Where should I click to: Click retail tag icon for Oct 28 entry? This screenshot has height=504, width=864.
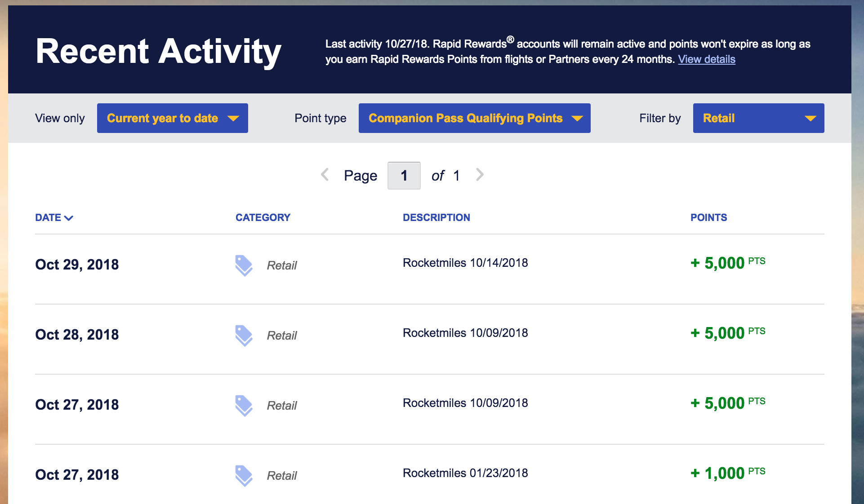click(244, 336)
